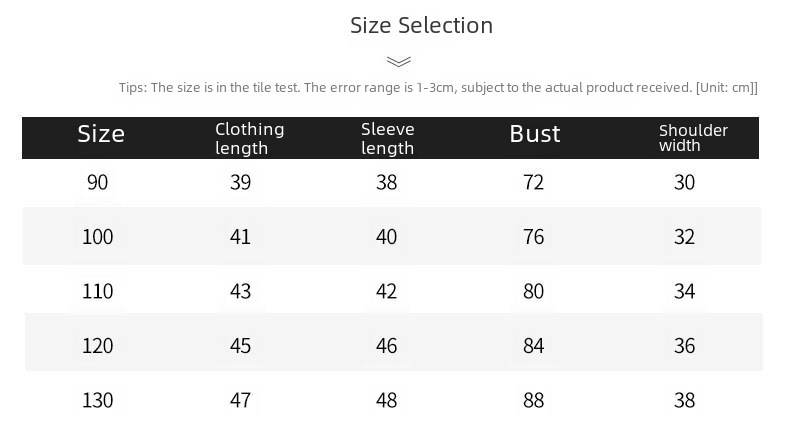Click shoulder width value 30
Image resolution: width=790 pixels, height=436 pixels.
684,182
